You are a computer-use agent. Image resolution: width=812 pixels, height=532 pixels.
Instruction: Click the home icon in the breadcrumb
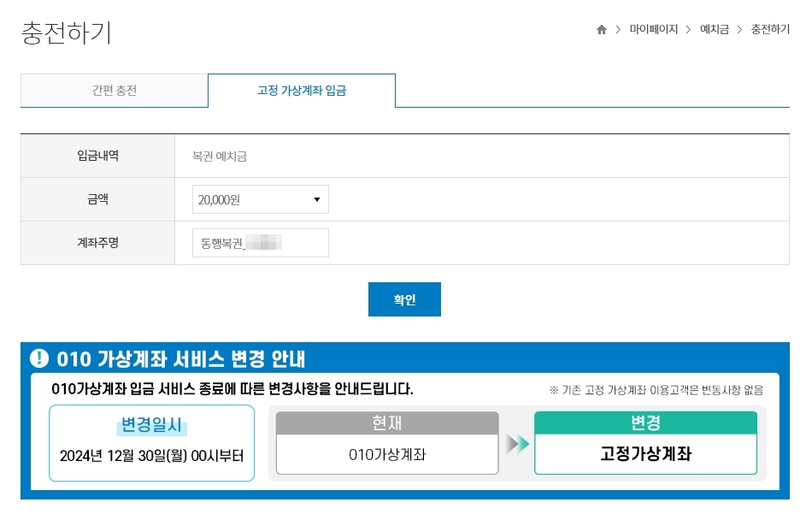click(601, 28)
